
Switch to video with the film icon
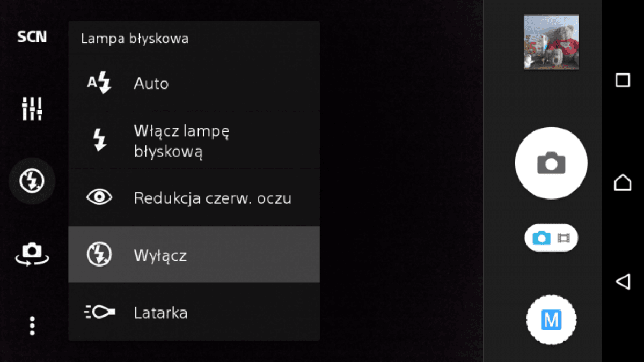563,238
